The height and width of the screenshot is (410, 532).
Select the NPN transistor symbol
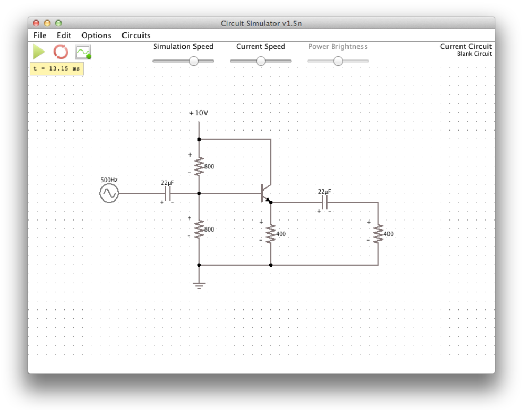(266, 193)
